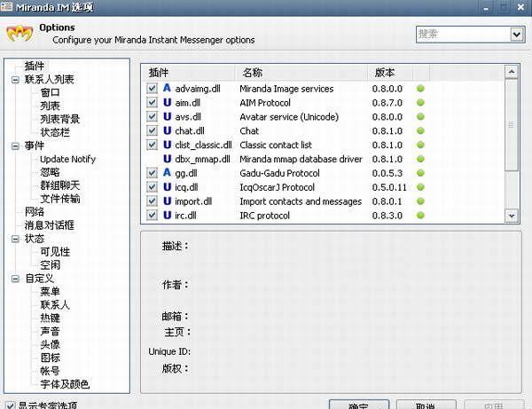The image size is (532, 409).
Task: Click green status dot for gg.dll
Action: 420,173
